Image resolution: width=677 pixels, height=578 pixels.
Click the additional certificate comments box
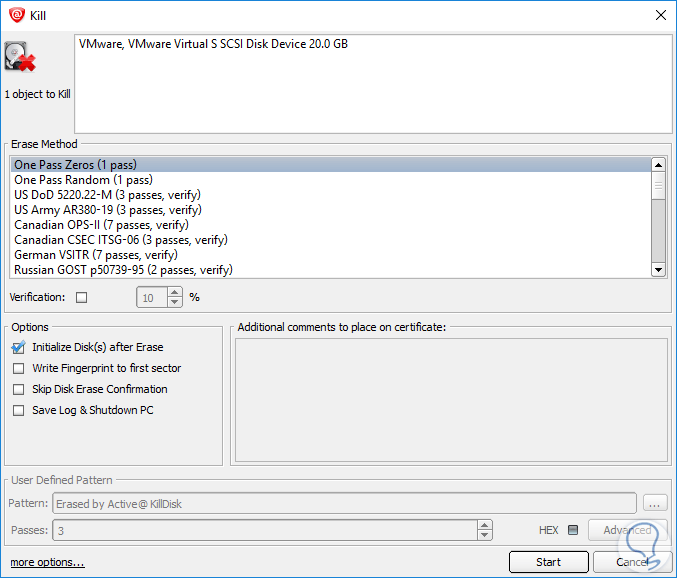click(x=451, y=400)
